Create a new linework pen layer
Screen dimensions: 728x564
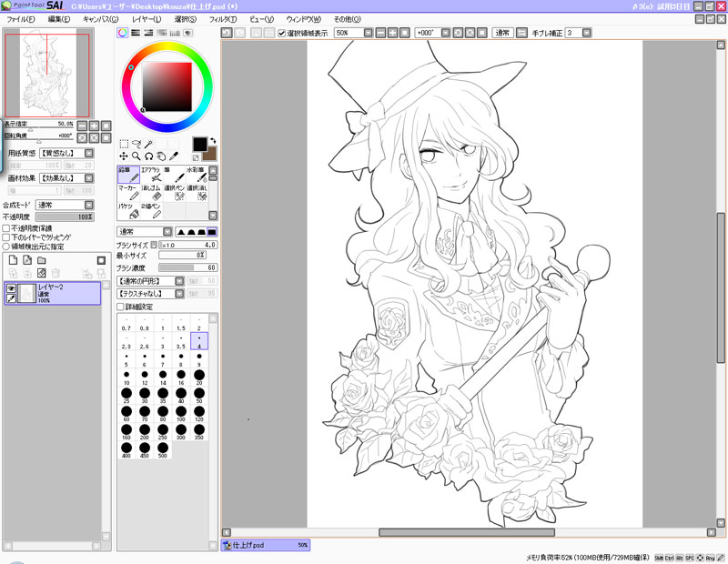pyautogui.click(x=27, y=260)
